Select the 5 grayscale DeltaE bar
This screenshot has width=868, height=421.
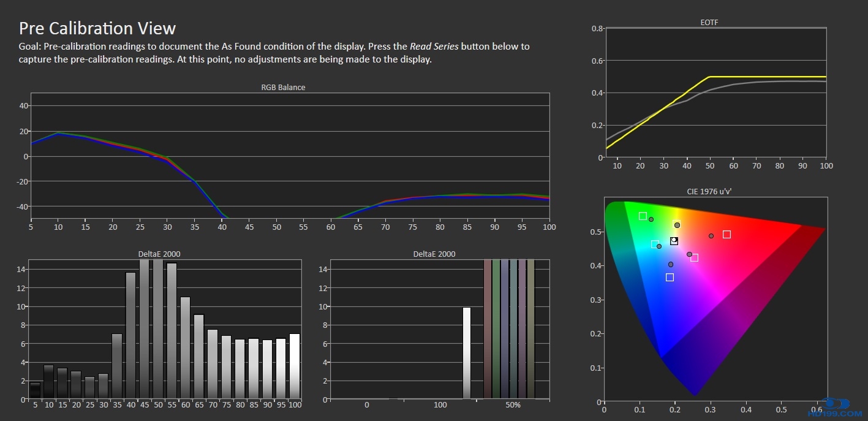point(35,390)
